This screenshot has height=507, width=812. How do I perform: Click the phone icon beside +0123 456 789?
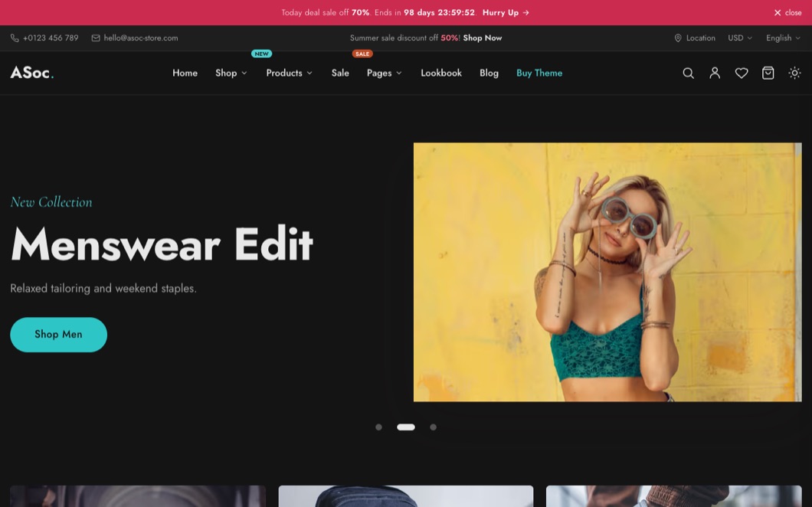click(15, 38)
